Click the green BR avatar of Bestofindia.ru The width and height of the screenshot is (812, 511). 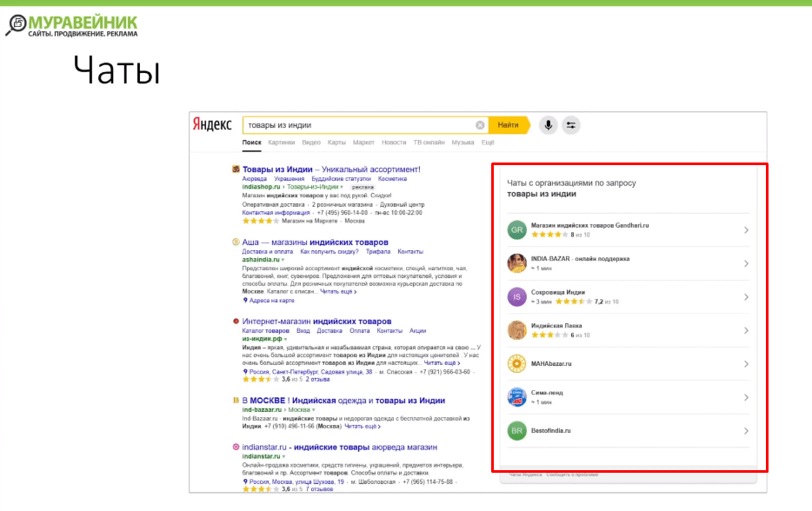(x=516, y=431)
